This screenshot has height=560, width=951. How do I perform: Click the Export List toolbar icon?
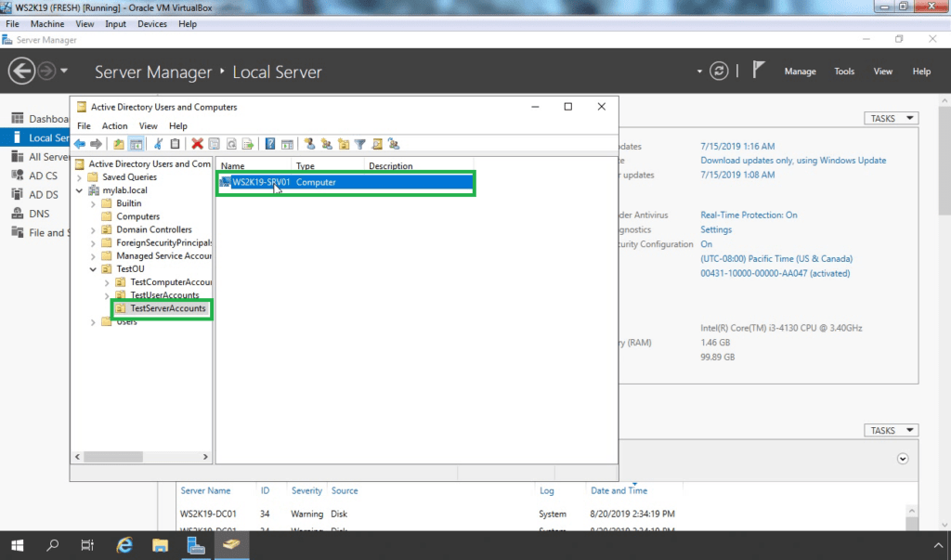pyautogui.click(x=248, y=143)
